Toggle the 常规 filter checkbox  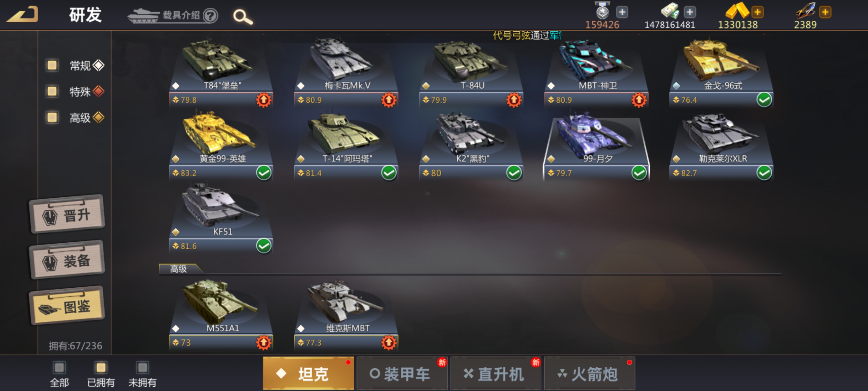point(52,65)
